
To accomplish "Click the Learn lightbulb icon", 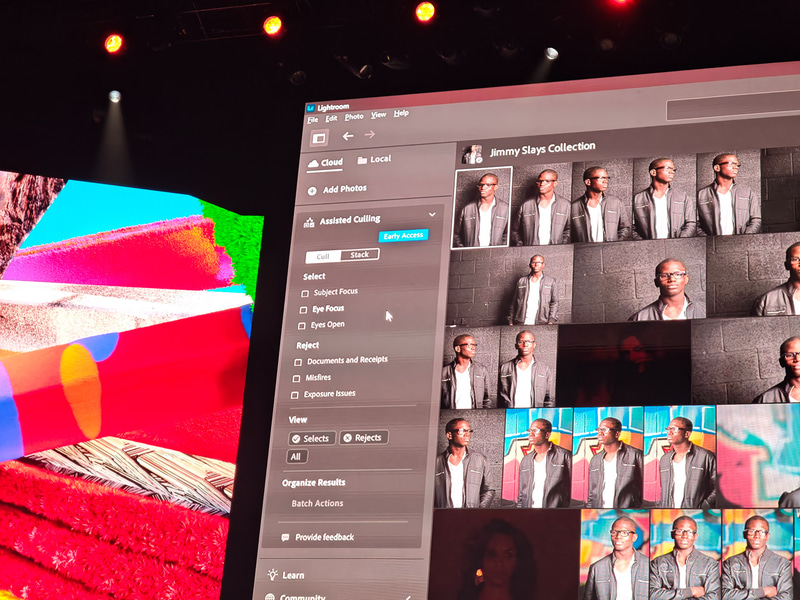I will (x=273, y=574).
